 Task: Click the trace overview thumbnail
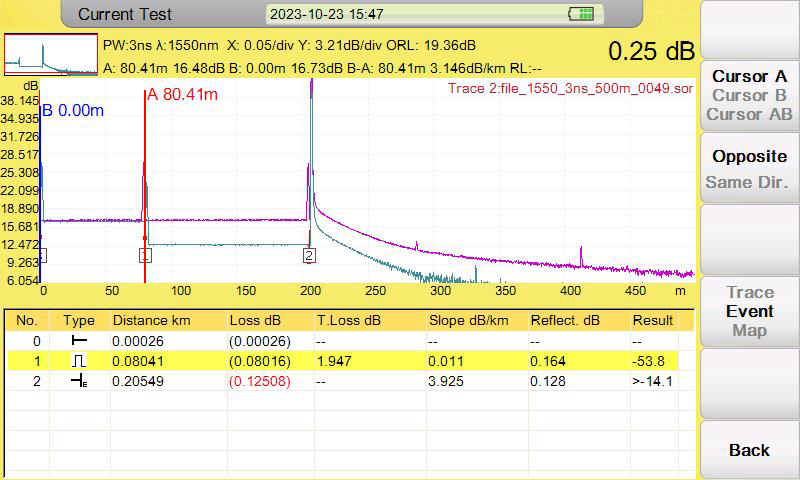[x=51, y=55]
